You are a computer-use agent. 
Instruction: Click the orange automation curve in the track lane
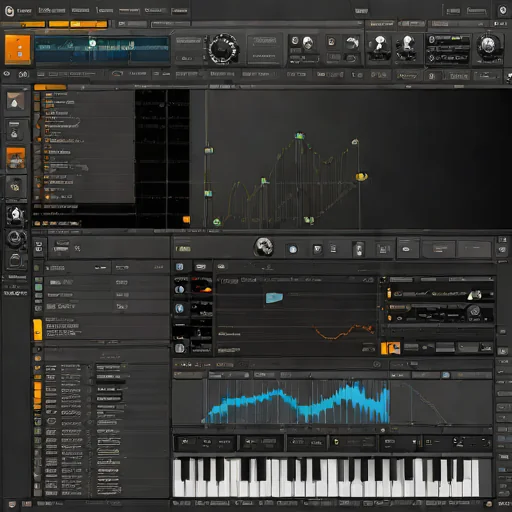pos(343,331)
